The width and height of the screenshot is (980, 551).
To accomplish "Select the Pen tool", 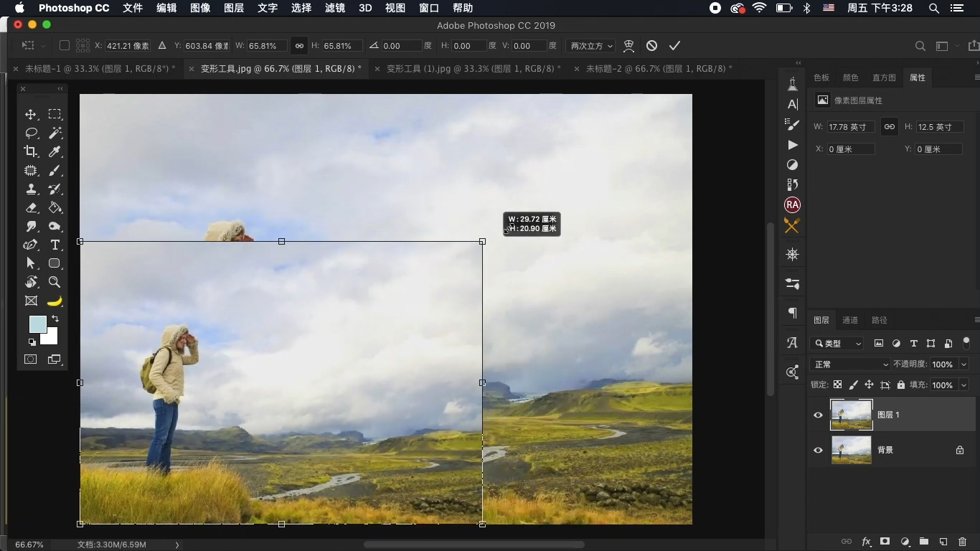I will (31, 245).
